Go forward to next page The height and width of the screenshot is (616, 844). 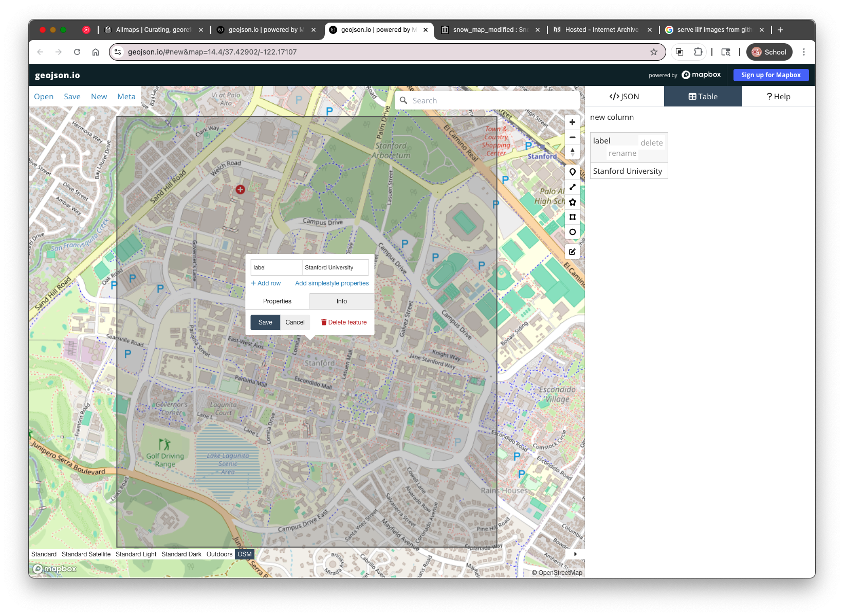click(59, 52)
